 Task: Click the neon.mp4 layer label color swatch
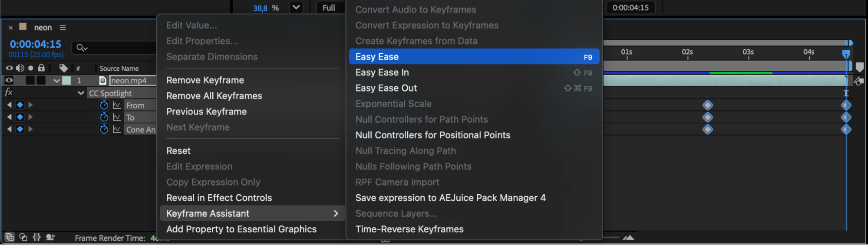[x=66, y=80]
